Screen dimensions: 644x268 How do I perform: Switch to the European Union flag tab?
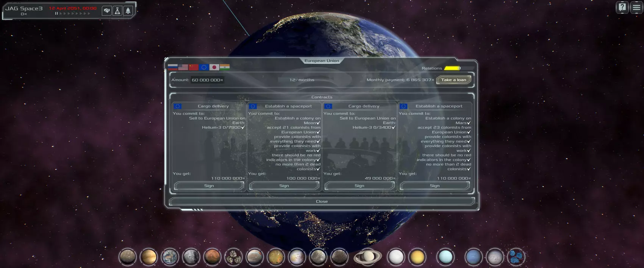[x=204, y=67]
